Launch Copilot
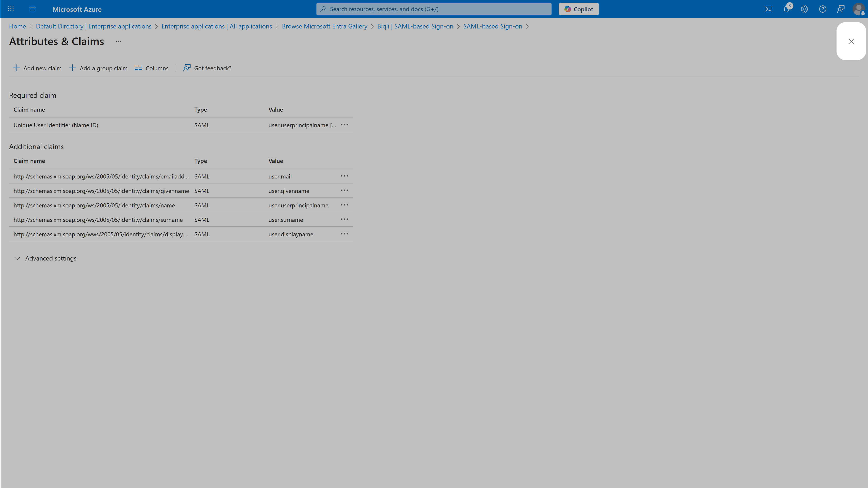 [x=579, y=9]
